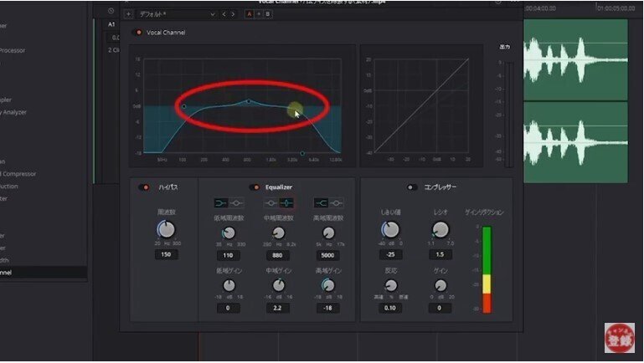
Task: Select the high band handle at graph bottom
Action: [302, 153]
